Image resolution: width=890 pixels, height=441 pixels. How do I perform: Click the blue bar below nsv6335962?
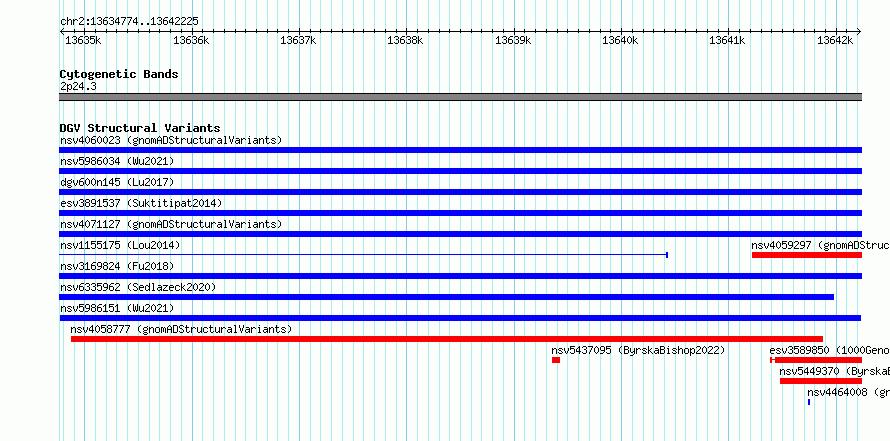point(447,297)
